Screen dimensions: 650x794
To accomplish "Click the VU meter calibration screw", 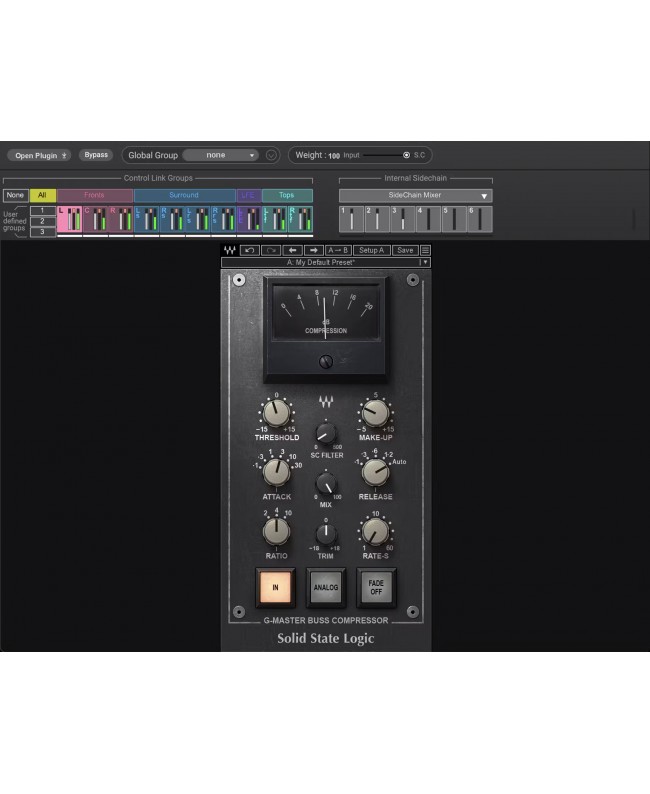I will (326, 361).
